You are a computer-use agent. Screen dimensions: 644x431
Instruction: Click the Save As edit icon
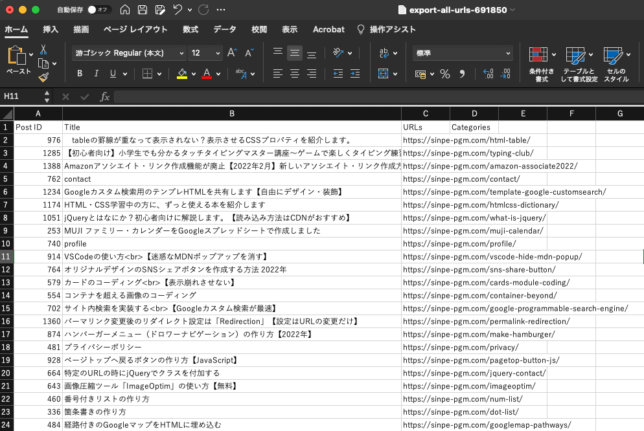pos(160,9)
